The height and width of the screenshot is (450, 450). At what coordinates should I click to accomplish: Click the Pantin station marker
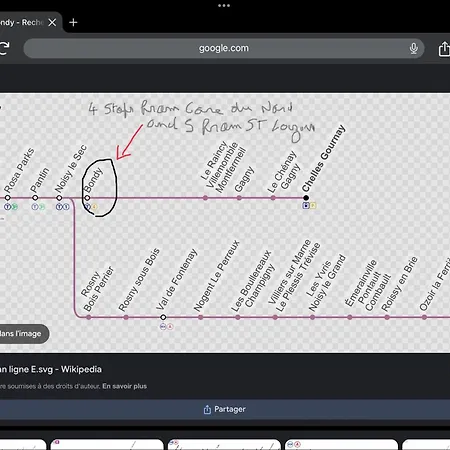35,198
